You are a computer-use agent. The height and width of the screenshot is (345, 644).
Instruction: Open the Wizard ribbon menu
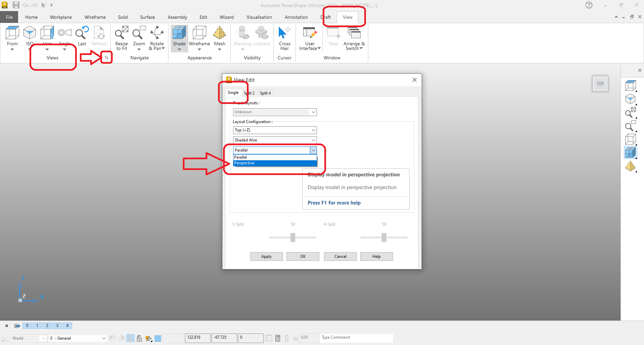(226, 17)
